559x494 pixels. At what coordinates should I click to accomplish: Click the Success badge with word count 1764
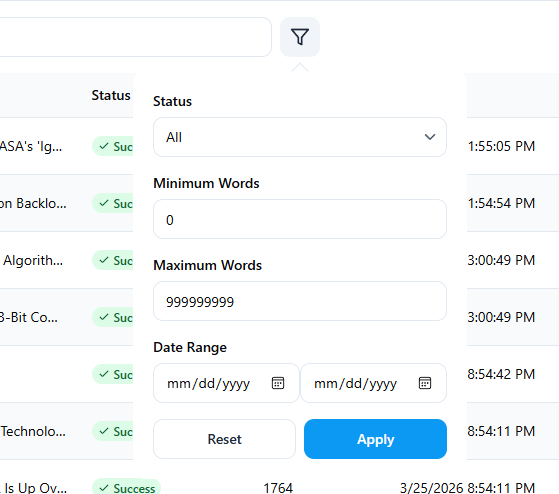(x=127, y=488)
